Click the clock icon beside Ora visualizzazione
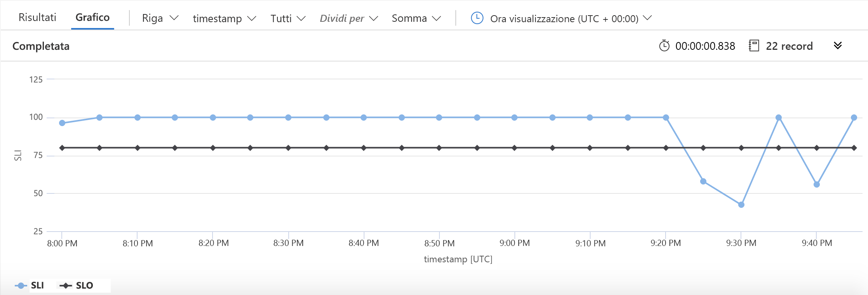The height and width of the screenshot is (295, 868). [477, 18]
